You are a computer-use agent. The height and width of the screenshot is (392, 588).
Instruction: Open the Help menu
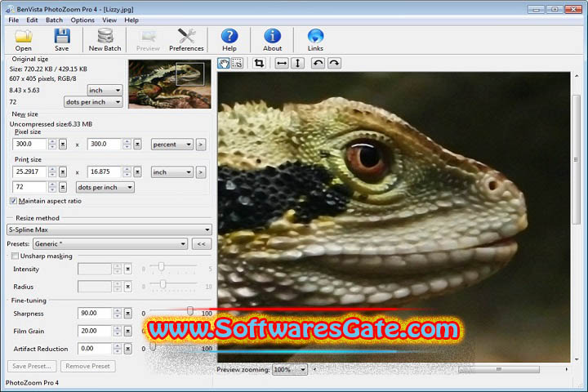coord(131,20)
